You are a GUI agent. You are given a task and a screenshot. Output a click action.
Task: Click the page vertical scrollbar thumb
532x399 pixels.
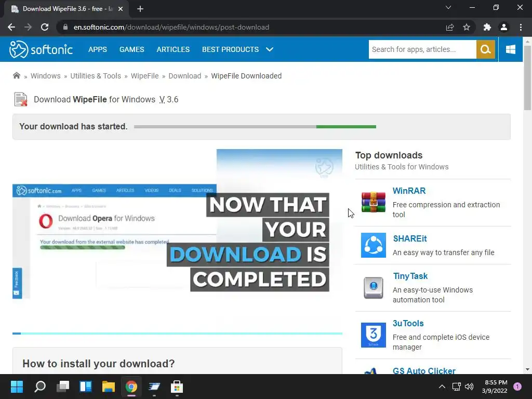click(527, 78)
